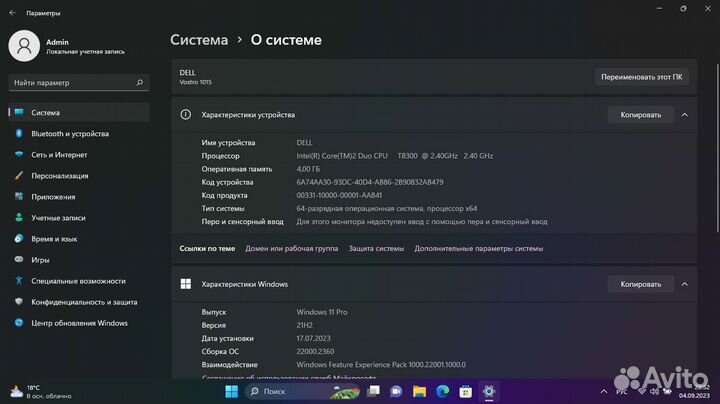Click the build number 22000.2360
This screenshot has height=404, width=720.
click(315, 351)
